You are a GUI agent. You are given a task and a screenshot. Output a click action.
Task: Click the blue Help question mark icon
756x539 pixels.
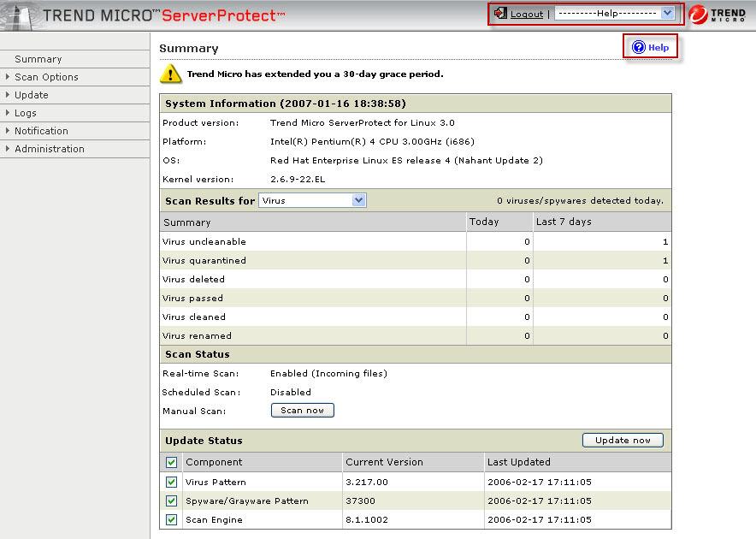point(638,48)
